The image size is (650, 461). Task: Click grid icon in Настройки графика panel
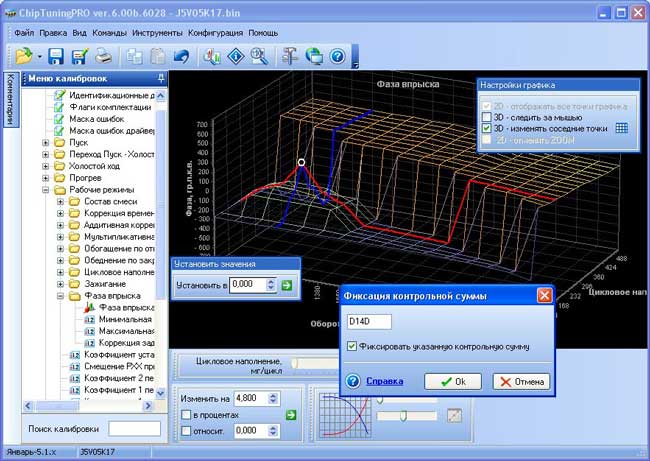(621, 128)
